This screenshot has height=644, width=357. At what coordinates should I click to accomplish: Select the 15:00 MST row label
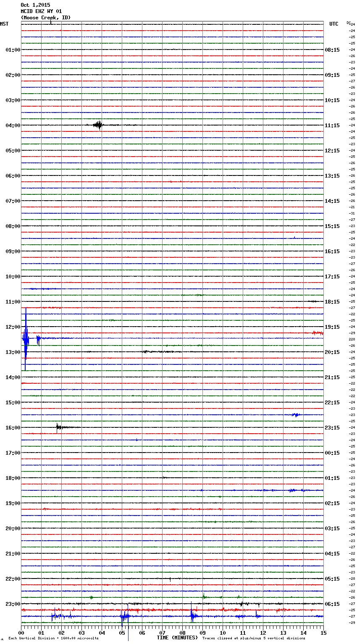pyautogui.click(x=13, y=403)
